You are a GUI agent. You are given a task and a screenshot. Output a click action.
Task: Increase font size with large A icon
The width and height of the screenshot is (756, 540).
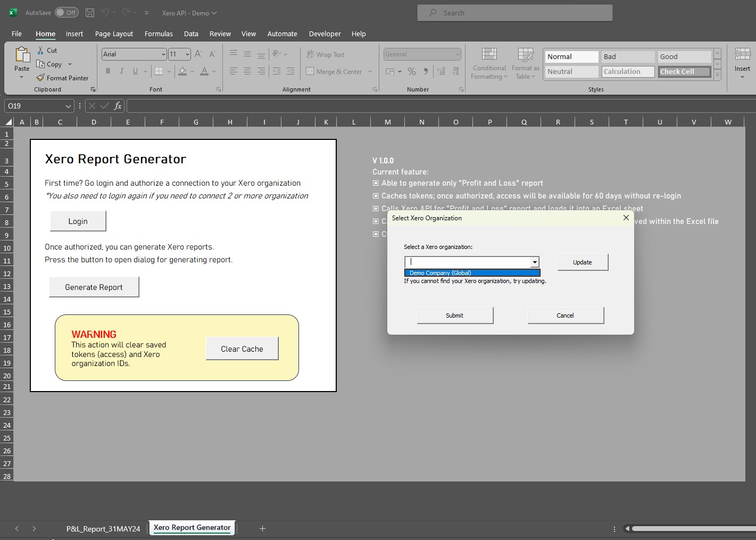point(198,54)
